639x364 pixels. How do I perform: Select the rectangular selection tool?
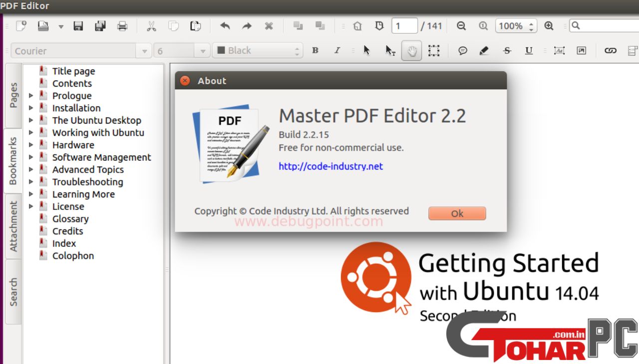coord(433,50)
